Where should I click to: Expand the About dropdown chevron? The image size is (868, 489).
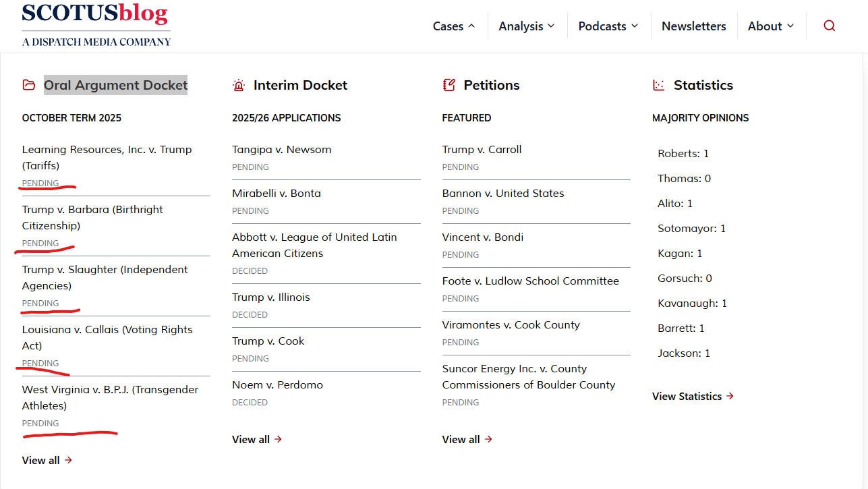[x=790, y=26]
